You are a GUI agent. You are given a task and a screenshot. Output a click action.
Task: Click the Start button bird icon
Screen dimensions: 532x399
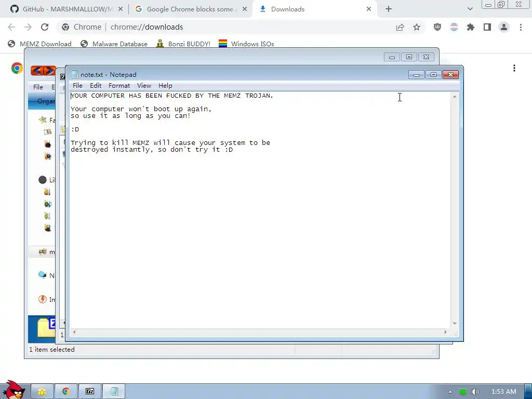click(x=14, y=390)
